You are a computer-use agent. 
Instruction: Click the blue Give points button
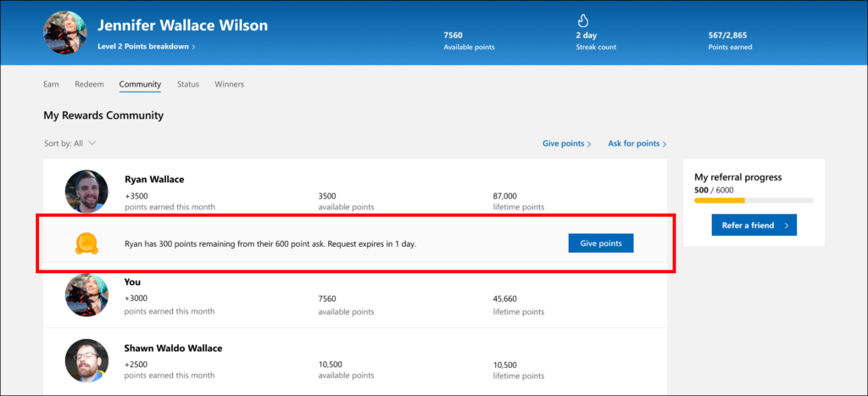pos(601,243)
